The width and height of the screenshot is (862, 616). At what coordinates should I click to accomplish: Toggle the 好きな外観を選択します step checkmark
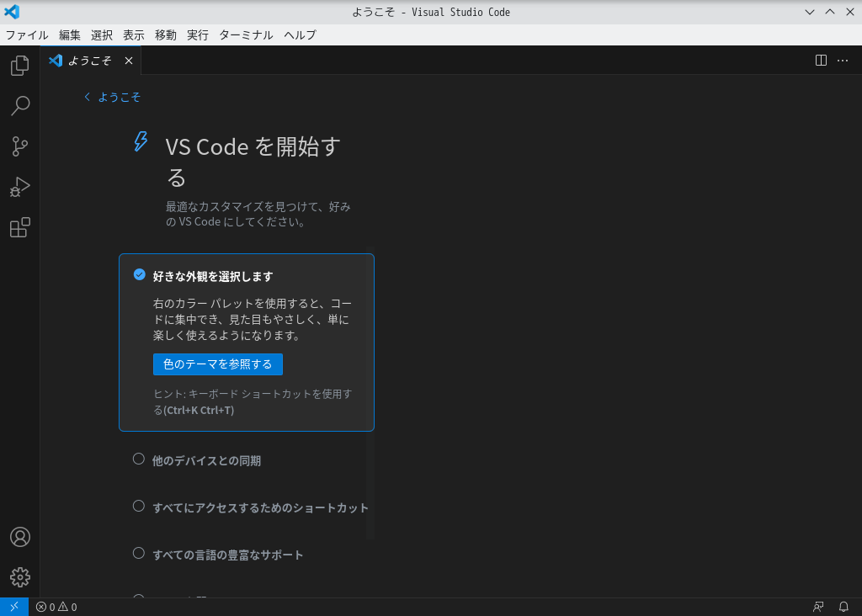(140, 274)
